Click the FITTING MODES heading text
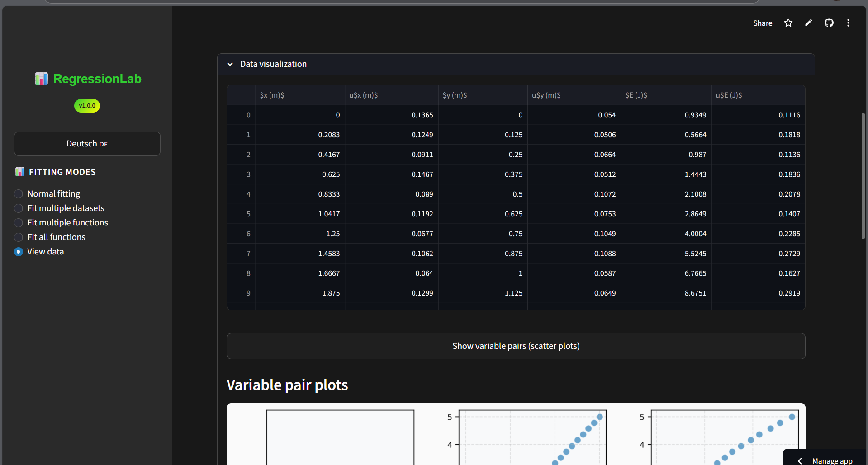868x465 pixels. (62, 172)
